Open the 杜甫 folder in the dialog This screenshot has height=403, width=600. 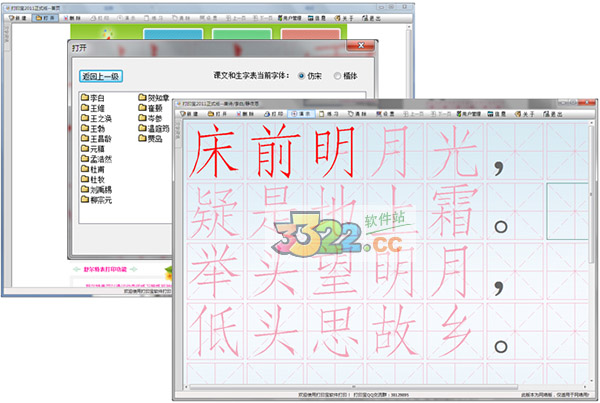click(93, 169)
